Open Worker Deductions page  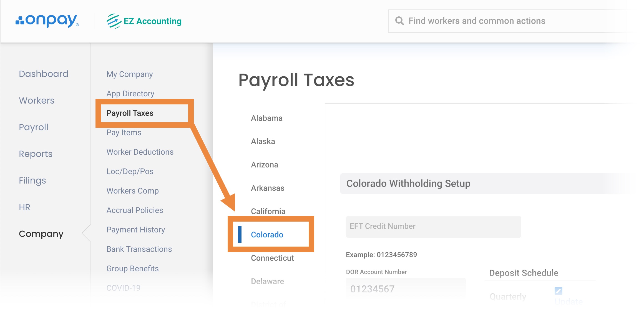pos(140,152)
